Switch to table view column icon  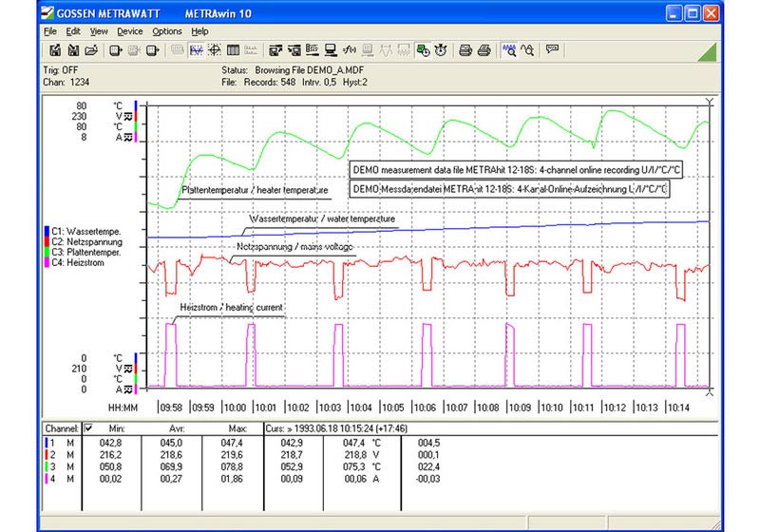tap(233, 50)
